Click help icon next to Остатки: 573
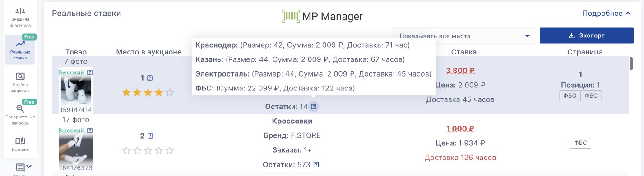Screen dimensions: 644x176 click(x=316, y=165)
